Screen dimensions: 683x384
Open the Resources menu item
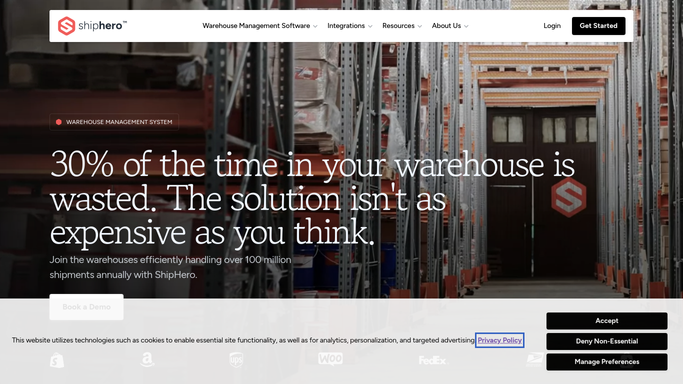[398, 26]
